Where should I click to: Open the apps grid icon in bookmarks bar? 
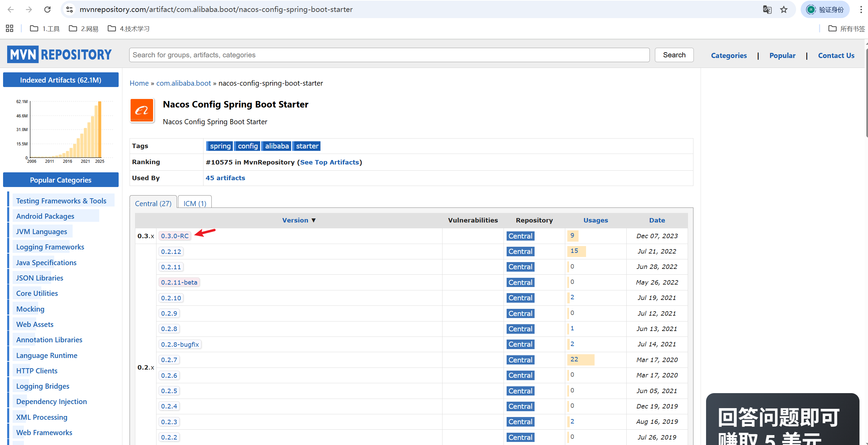[x=10, y=29]
